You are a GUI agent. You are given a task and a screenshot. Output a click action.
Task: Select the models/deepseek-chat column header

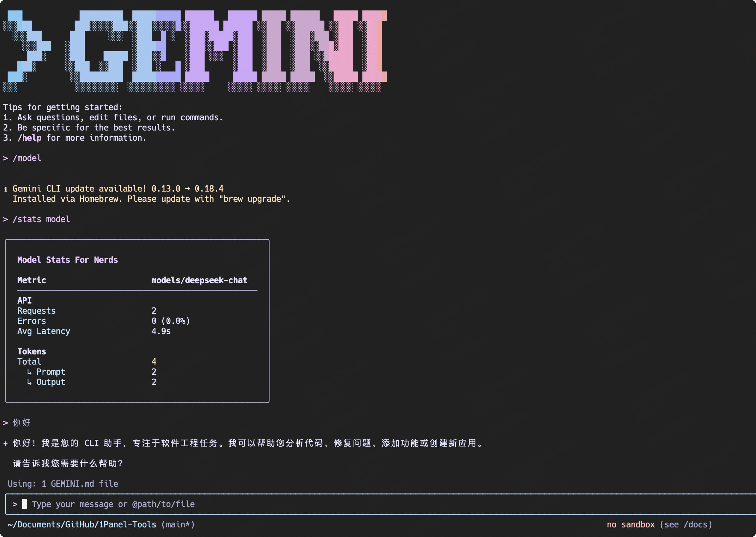[199, 280]
